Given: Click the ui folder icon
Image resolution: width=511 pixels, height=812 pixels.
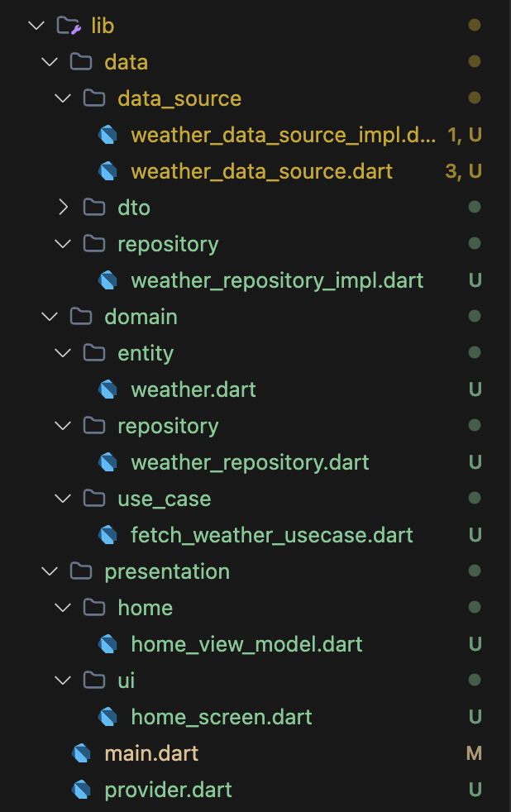Looking at the screenshot, I should click(94, 681).
